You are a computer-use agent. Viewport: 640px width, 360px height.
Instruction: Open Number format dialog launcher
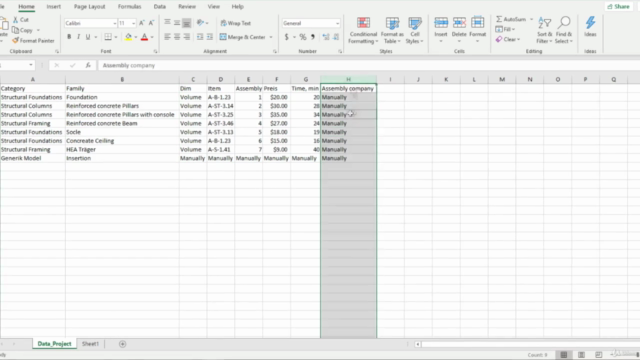tap(340, 51)
